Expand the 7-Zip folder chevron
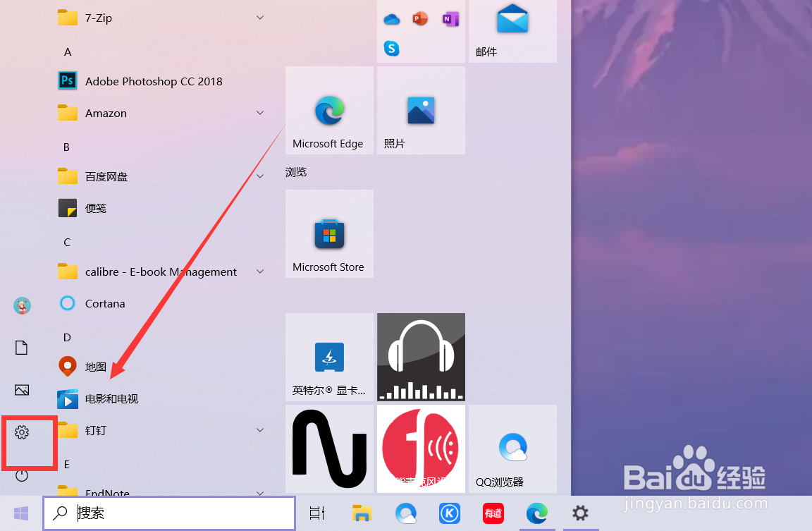812x531 pixels. (260, 18)
